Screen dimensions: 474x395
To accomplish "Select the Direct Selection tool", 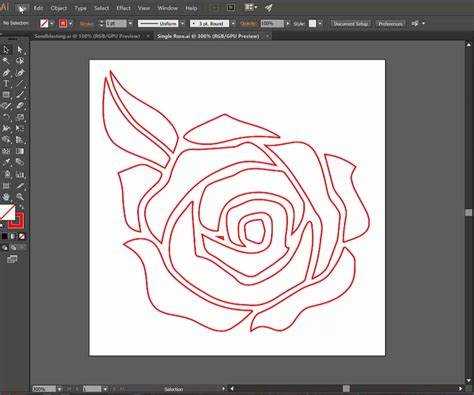I will (20, 50).
